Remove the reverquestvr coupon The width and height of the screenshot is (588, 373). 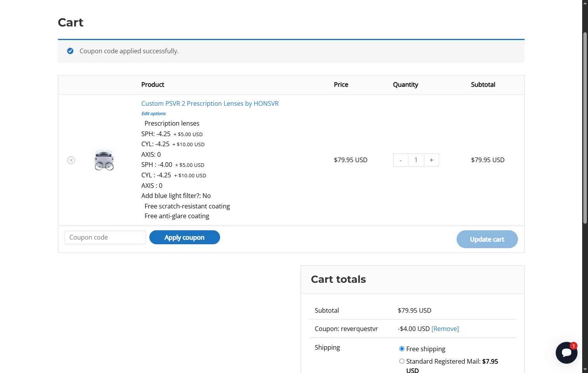pos(445,329)
